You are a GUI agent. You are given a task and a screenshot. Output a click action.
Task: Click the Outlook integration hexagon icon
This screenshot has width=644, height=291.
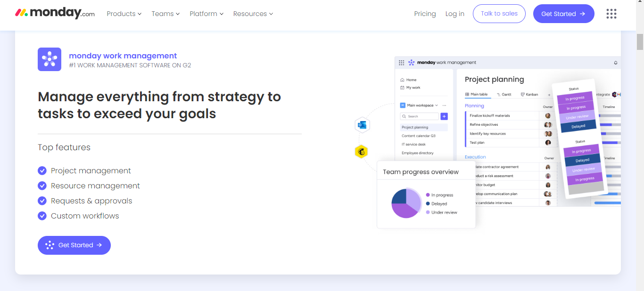coord(362,125)
